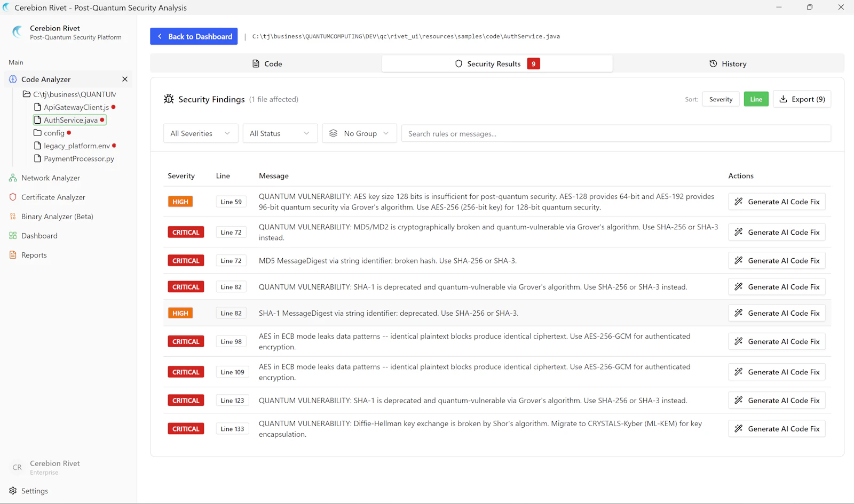854x504 pixels.
Task: Open Reports document icon
Action: click(x=13, y=254)
